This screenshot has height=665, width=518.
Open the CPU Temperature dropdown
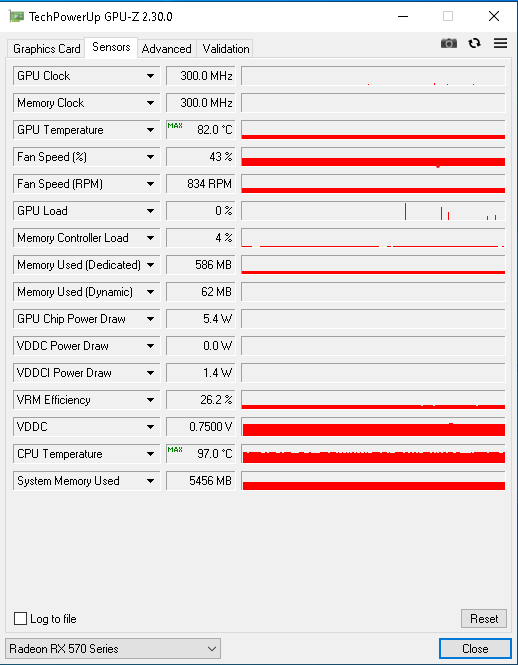coord(150,454)
